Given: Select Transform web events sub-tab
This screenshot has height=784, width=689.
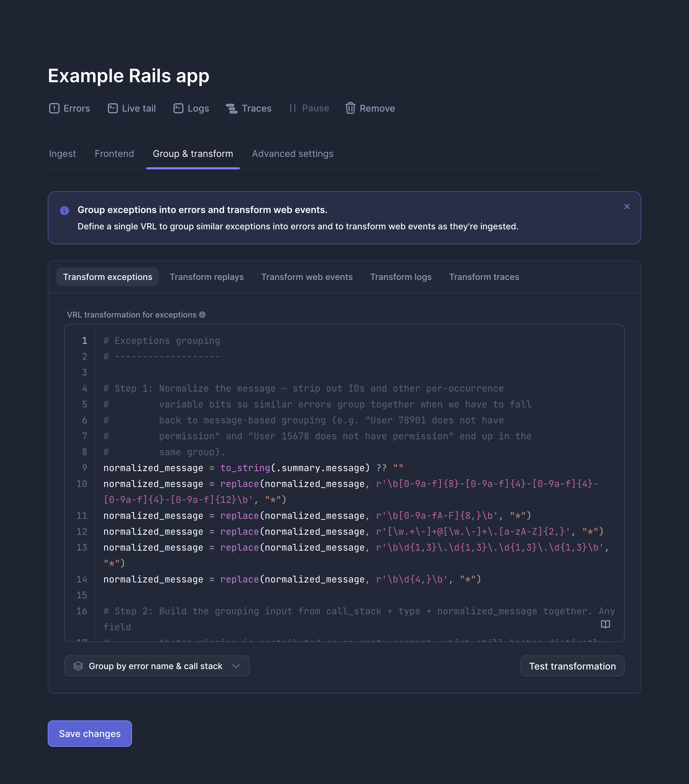Looking at the screenshot, I should click(307, 277).
